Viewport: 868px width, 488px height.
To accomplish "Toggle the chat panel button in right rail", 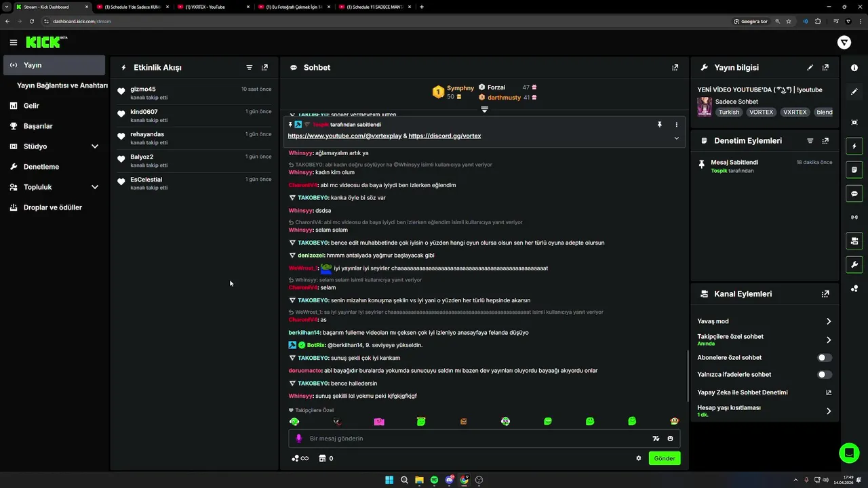I will click(854, 193).
